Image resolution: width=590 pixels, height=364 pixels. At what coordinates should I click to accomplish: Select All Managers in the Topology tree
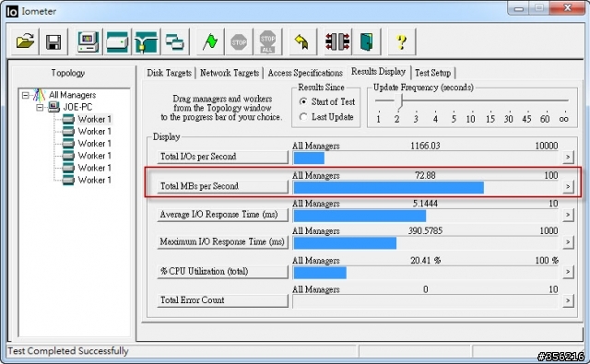coord(72,95)
